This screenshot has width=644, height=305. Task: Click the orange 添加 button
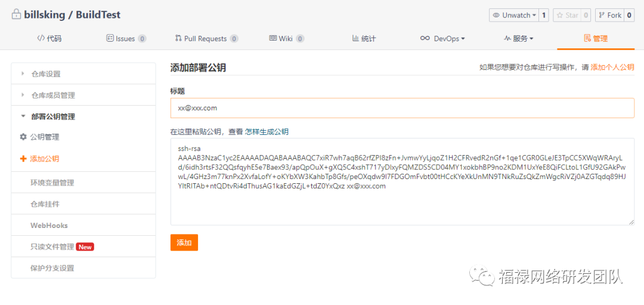pyautogui.click(x=184, y=242)
